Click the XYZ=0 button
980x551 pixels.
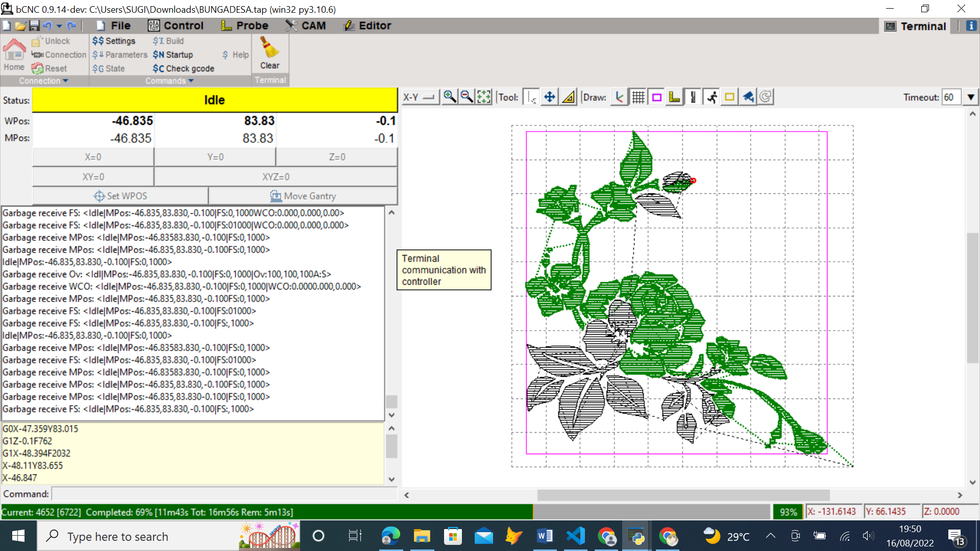pos(276,177)
